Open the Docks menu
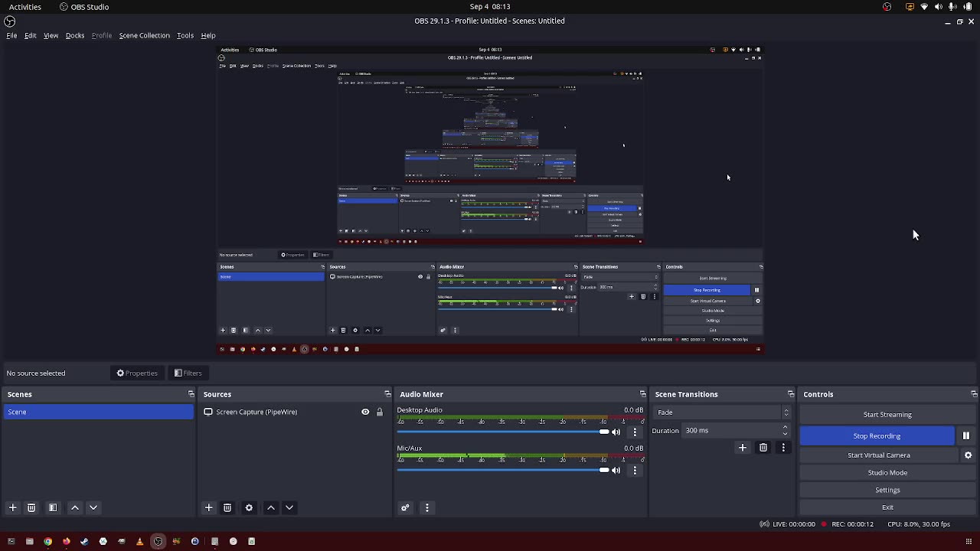Screen dimensions: 980x551 [x=75, y=35]
